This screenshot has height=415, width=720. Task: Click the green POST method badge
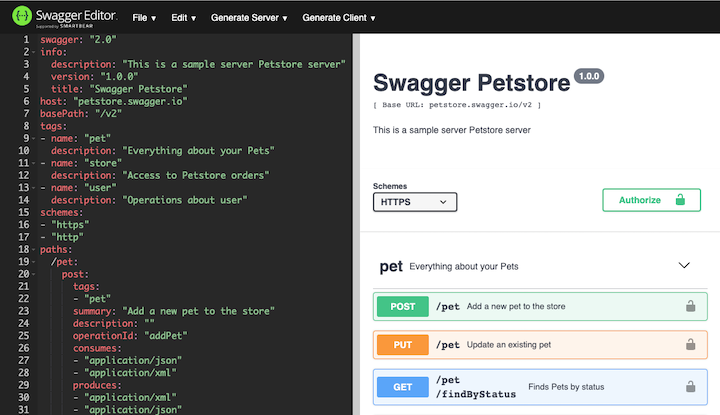pyautogui.click(x=402, y=306)
